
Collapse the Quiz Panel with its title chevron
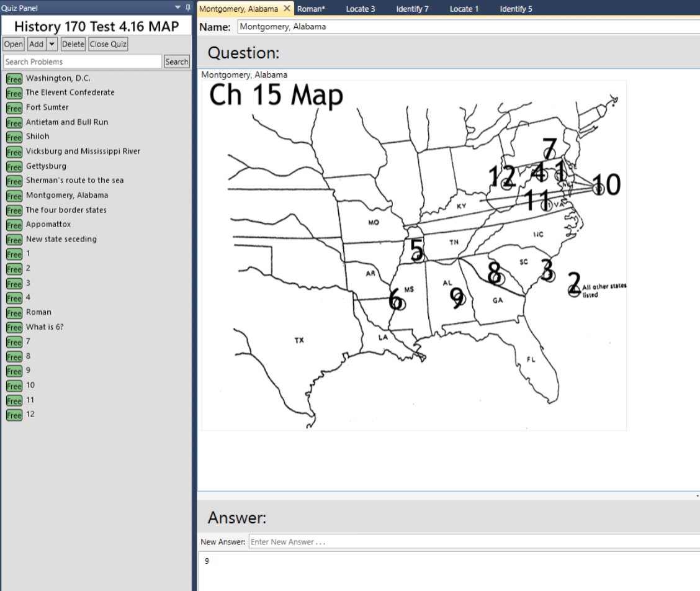[x=176, y=7]
